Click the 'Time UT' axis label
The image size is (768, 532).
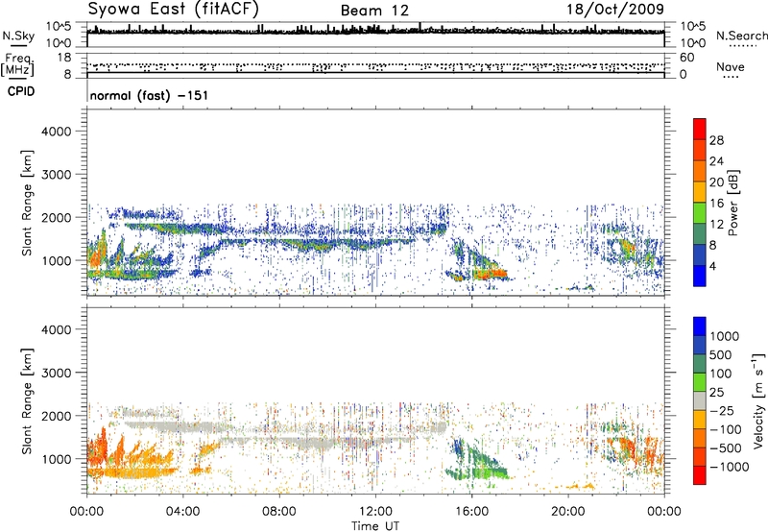coord(375,525)
